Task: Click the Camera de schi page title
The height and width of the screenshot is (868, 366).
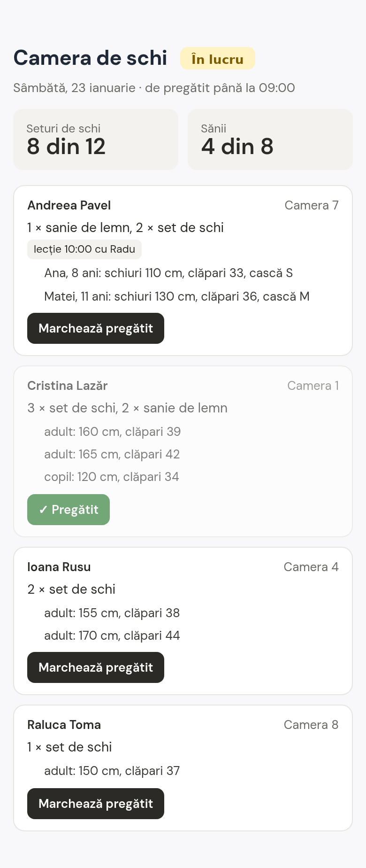Action: click(x=90, y=58)
